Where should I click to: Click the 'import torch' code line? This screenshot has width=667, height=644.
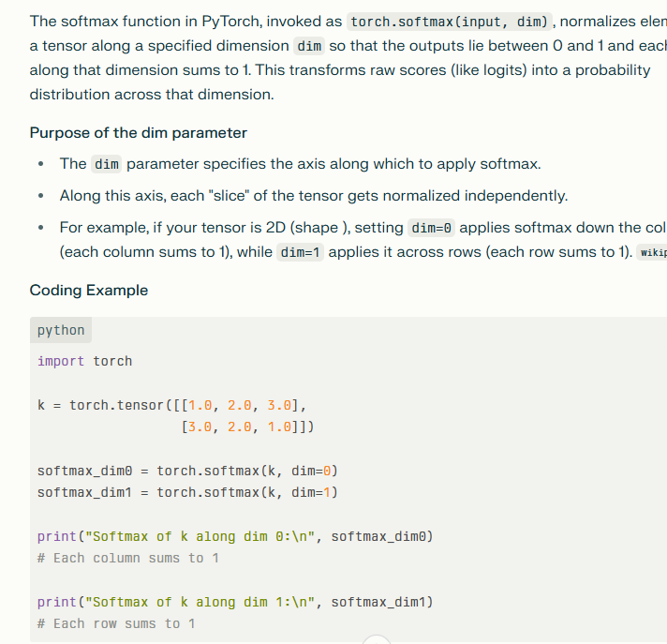(x=85, y=361)
